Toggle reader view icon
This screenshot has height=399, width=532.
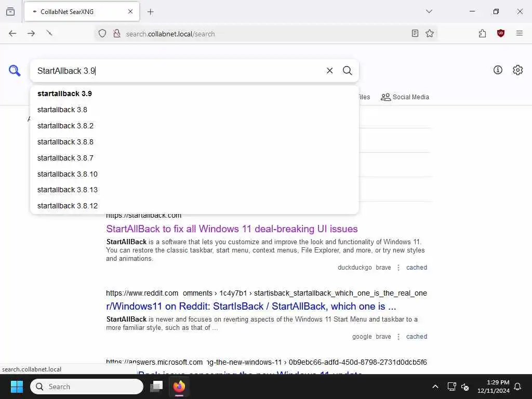(415, 33)
